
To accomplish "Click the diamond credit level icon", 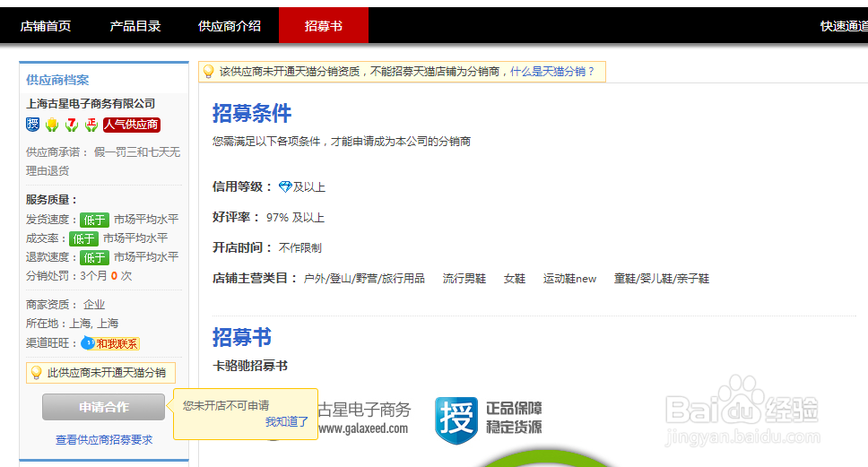I will click(x=285, y=187).
